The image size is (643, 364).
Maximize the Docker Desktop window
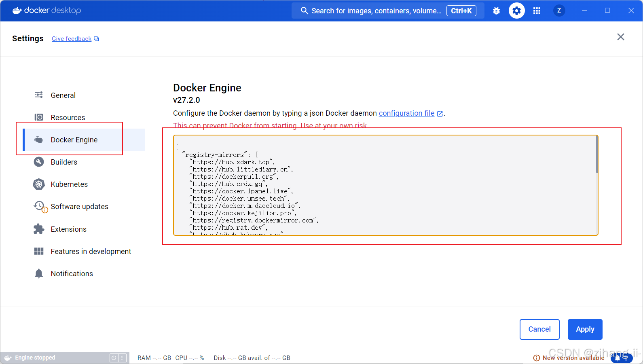(x=607, y=11)
